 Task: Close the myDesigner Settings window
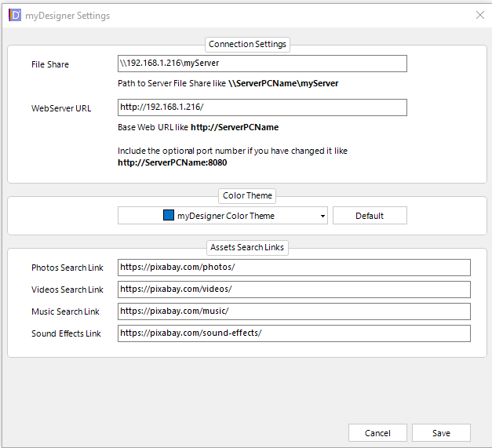tap(479, 15)
